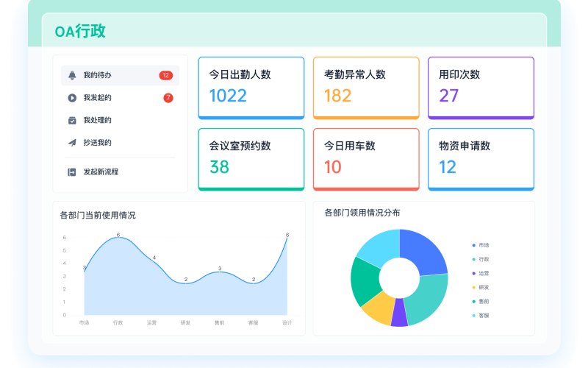This screenshot has width=588, height=368.
Task: Click the 行政 legend entry of the donut chart
Action: 481,259
